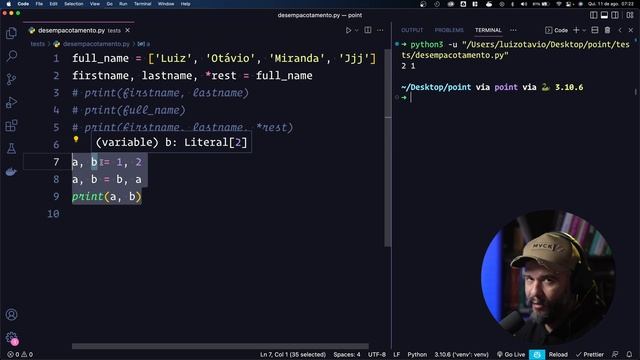Open the Help menu

185,4
